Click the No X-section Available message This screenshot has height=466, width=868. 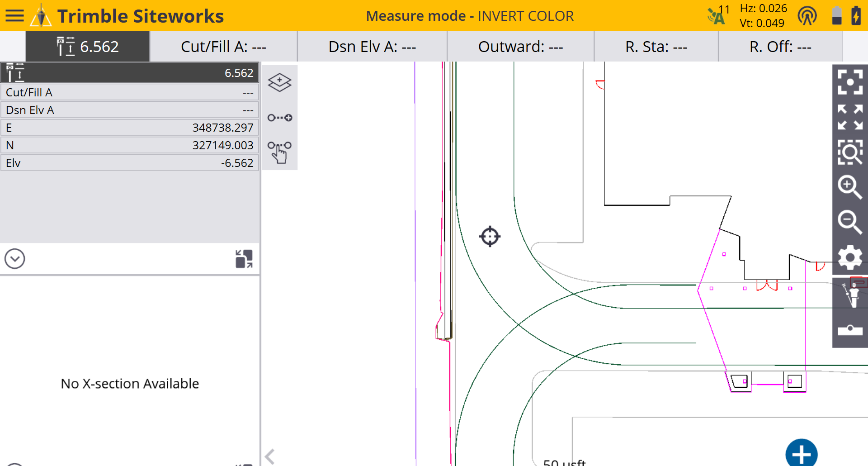[x=130, y=384]
